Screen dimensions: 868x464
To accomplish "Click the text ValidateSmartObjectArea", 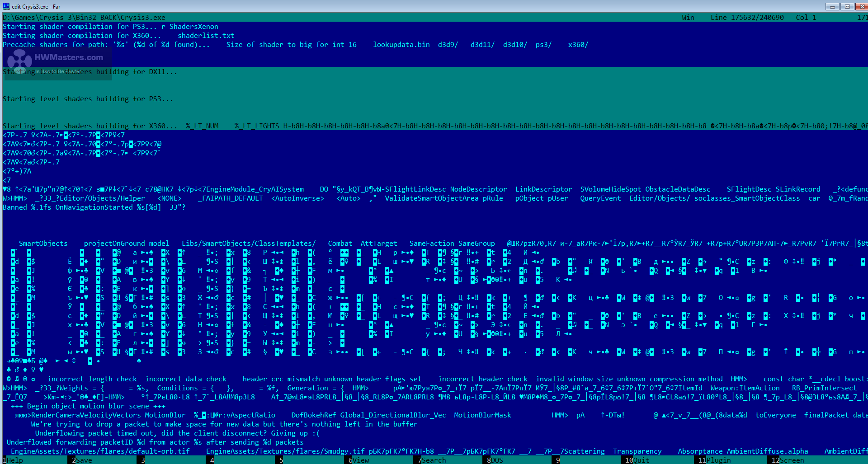I will (432, 198).
